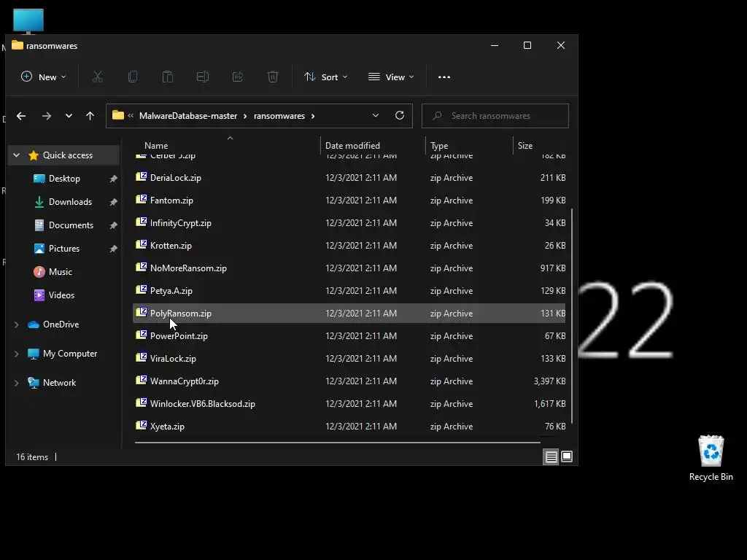Click the Search ransomwares field
Screen dimensions: 747x560
click(495, 116)
